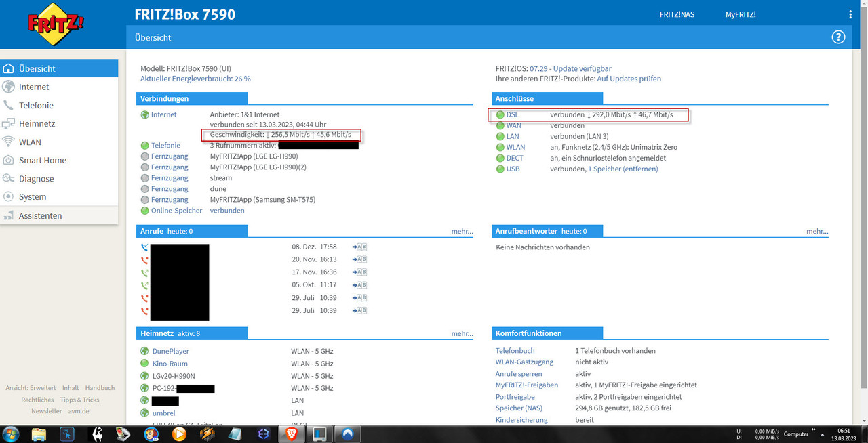Open the DunePlayer device link
This screenshot has width=868, height=443.
pyautogui.click(x=171, y=351)
